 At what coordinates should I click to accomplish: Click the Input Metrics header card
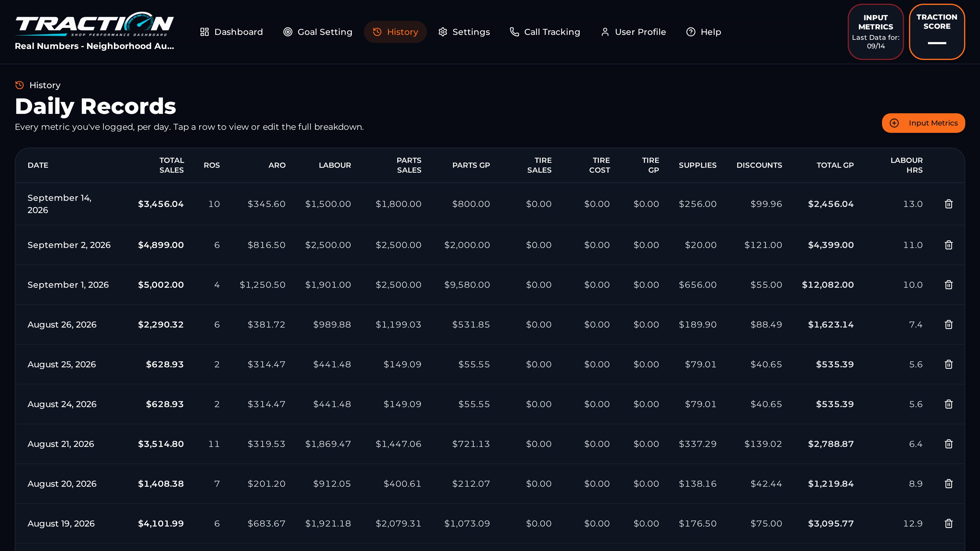[875, 32]
